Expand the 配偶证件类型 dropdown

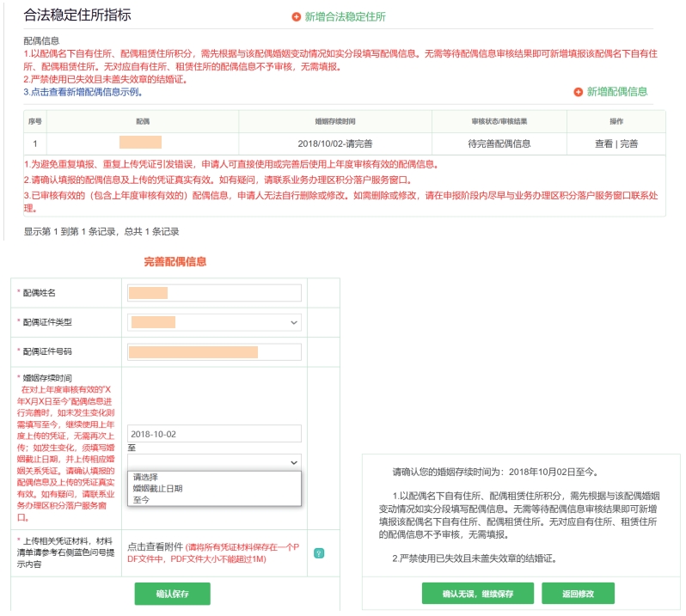[x=214, y=322]
